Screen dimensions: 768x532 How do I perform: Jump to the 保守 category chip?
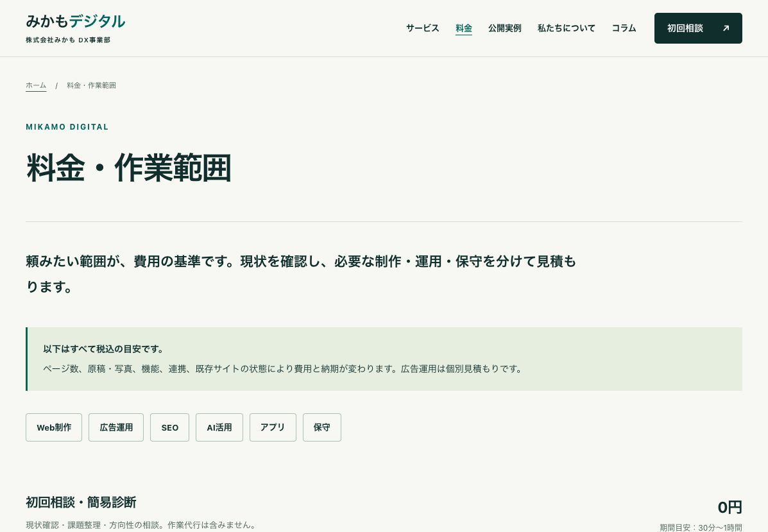click(x=322, y=427)
